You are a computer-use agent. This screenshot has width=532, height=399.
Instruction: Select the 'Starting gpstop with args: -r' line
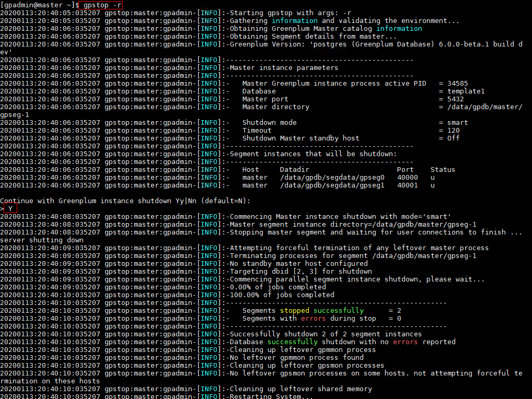[x=291, y=13]
